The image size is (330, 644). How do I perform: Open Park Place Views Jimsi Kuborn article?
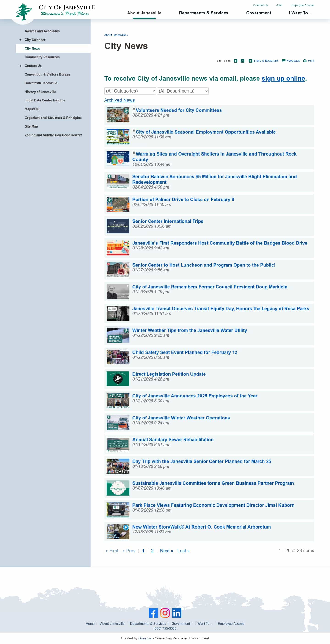(213, 505)
